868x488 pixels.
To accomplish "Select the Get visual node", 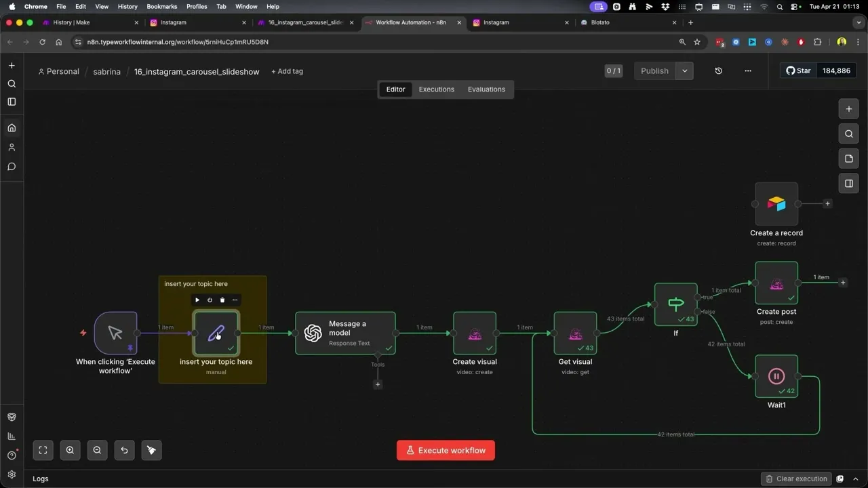I will [x=575, y=333].
